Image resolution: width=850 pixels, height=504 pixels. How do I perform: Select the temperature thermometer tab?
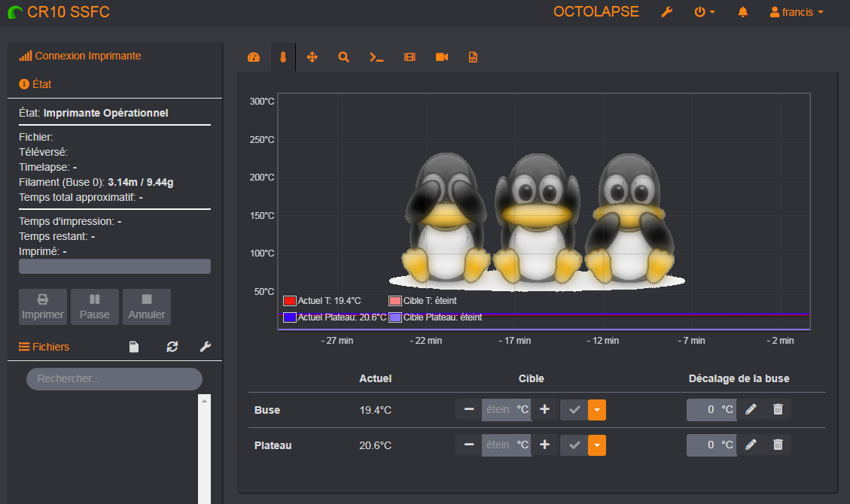(x=283, y=57)
